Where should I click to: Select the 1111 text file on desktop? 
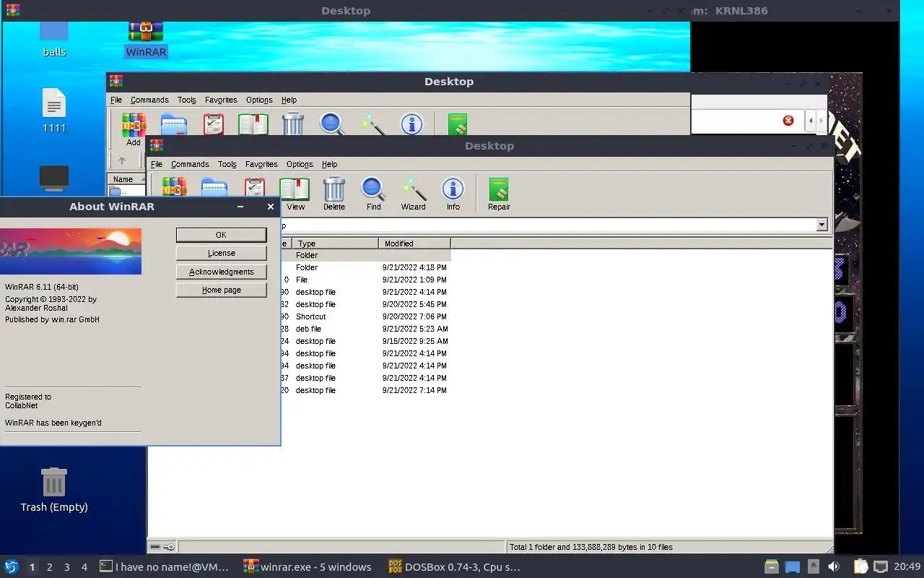pyautogui.click(x=54, y=111)
